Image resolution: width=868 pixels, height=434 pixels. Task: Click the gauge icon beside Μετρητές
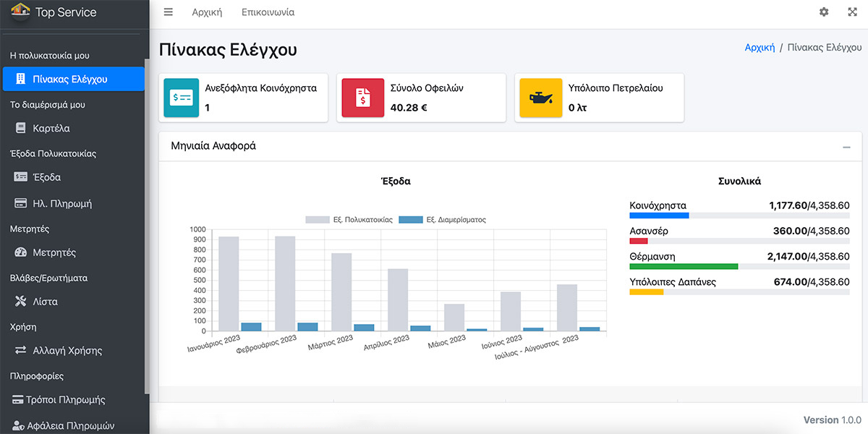point(20,252)
